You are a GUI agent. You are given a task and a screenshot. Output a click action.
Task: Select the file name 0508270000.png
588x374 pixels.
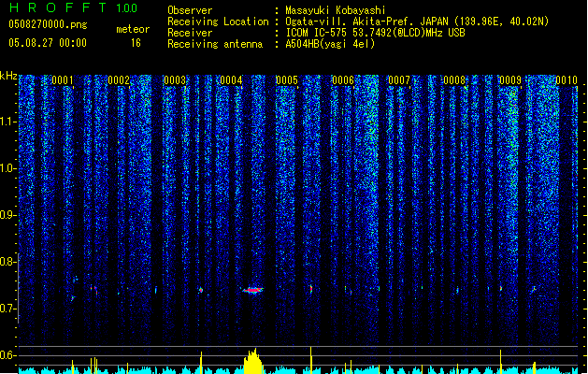[x=48, y=24]
